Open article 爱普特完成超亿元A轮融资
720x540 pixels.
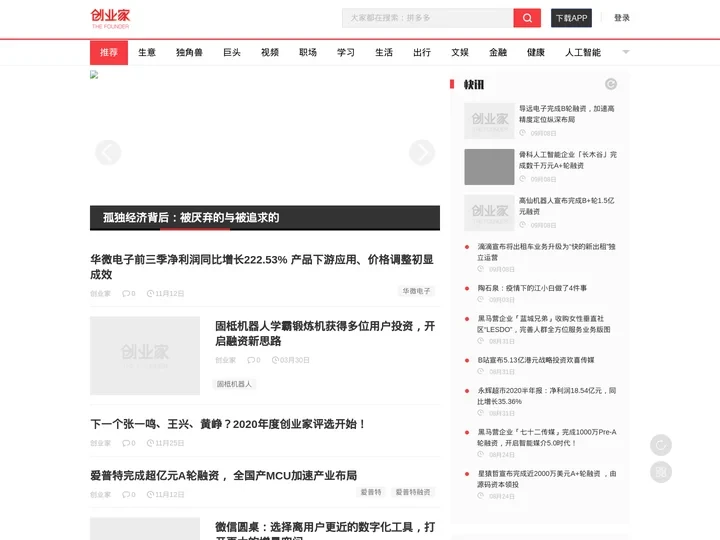224,475
